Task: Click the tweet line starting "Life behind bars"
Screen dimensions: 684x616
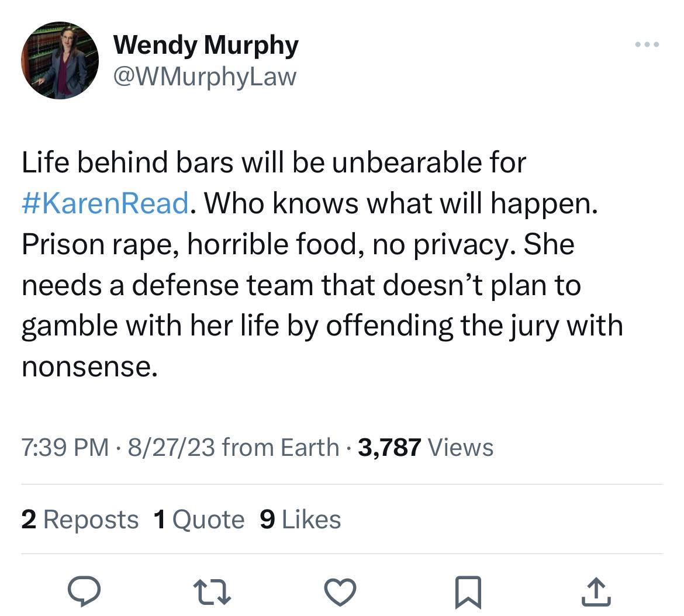Action: coord(274,162)
